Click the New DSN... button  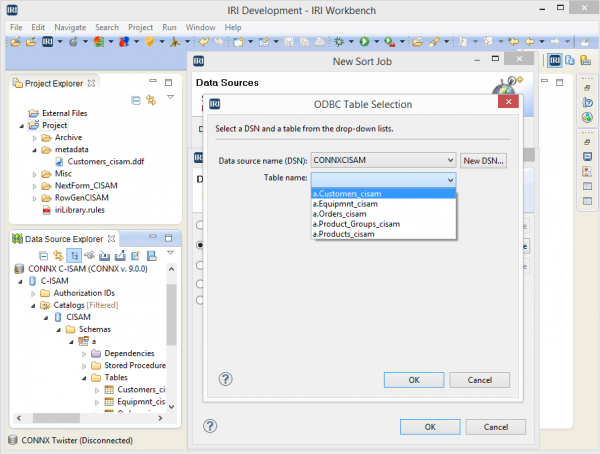click(x=484, y=160)
